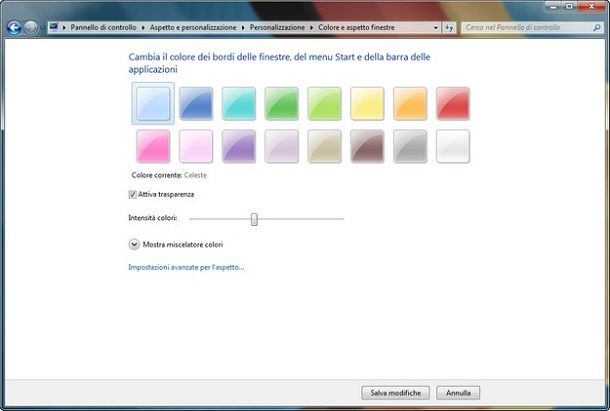Select the beige color swatch

click(x=324, y=146)
